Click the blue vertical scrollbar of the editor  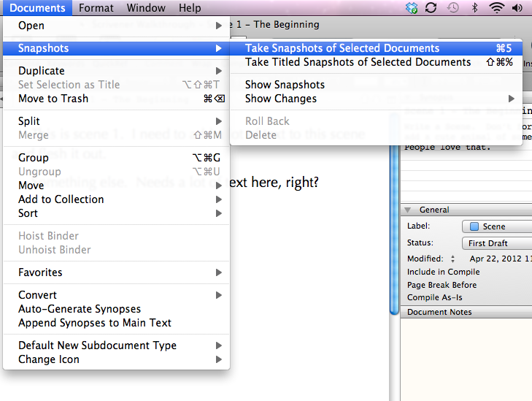click(394, 231)
